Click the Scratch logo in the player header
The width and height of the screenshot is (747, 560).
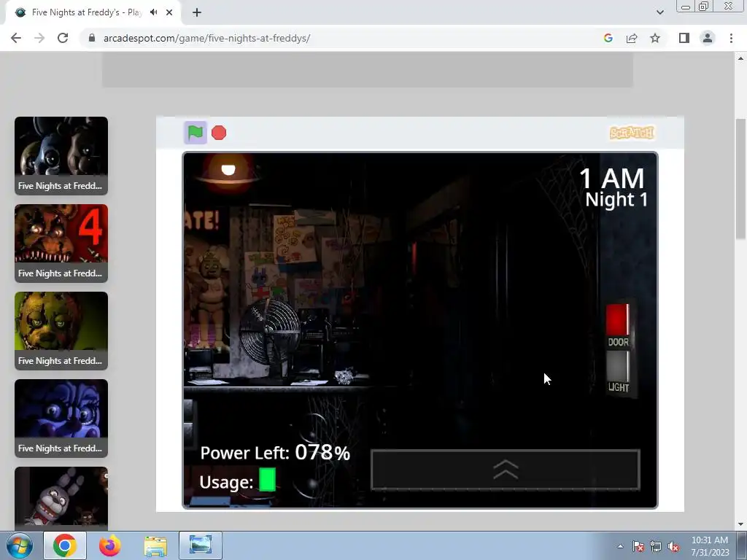tap(632, 133)
